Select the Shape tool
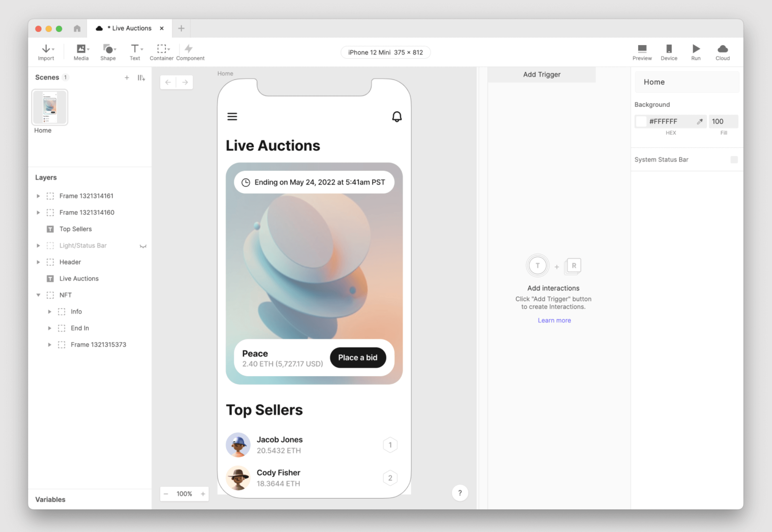The width and height of the screenshot is (772, 532). click(x=108, y=52)
